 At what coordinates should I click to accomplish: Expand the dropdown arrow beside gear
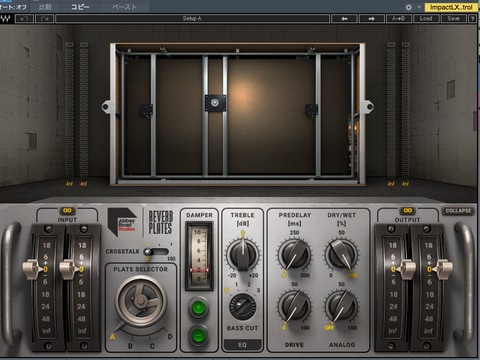419,7
